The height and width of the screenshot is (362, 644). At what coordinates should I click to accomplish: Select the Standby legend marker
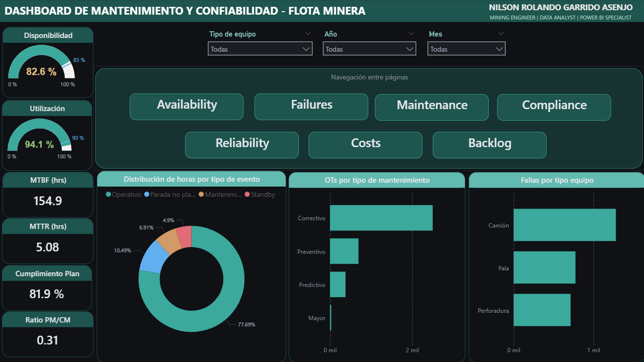[x=247, y=195]
